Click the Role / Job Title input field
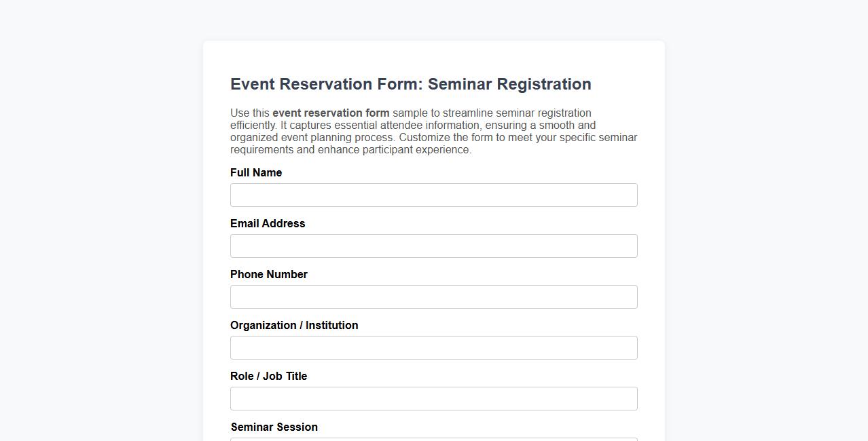The width and height of the screenshot is (868, 441). tap(433, 398)
